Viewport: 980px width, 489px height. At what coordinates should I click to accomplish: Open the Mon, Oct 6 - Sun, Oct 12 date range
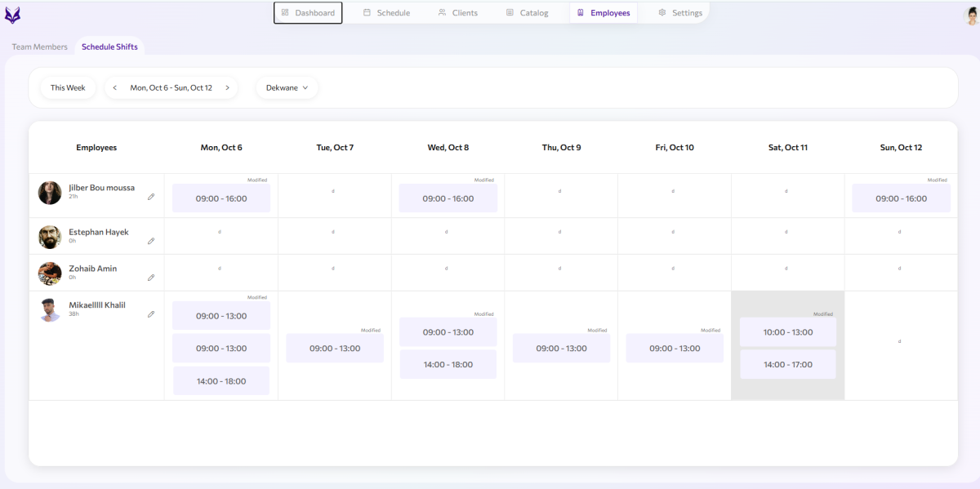tap(171, 88)
